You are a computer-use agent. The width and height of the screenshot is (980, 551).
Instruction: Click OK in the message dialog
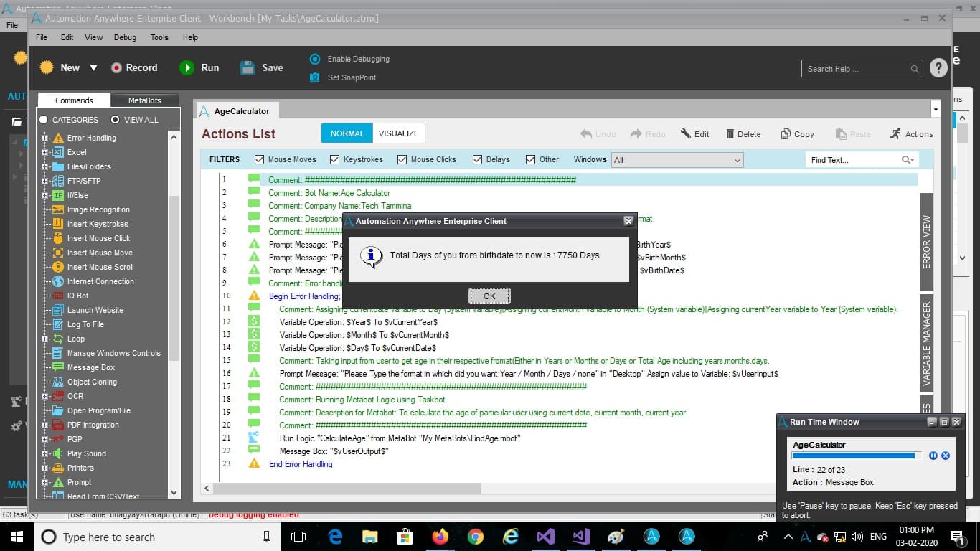click(x=489, y=296)
